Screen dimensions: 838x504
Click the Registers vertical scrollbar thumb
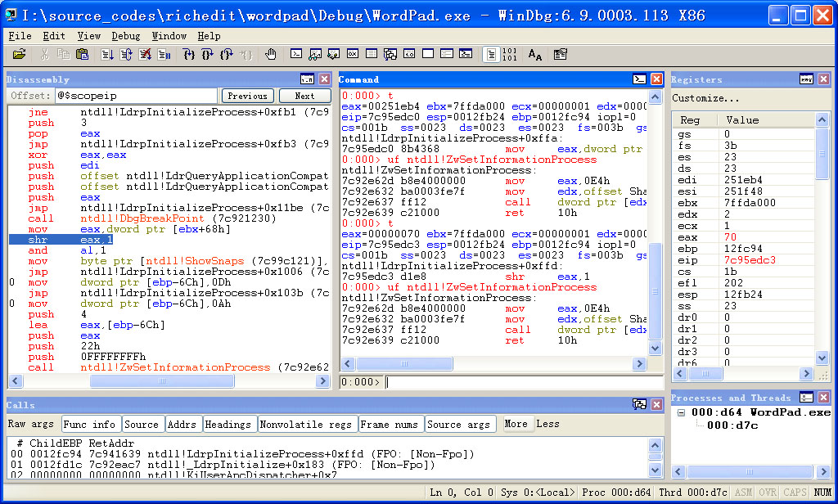(822, 154)
